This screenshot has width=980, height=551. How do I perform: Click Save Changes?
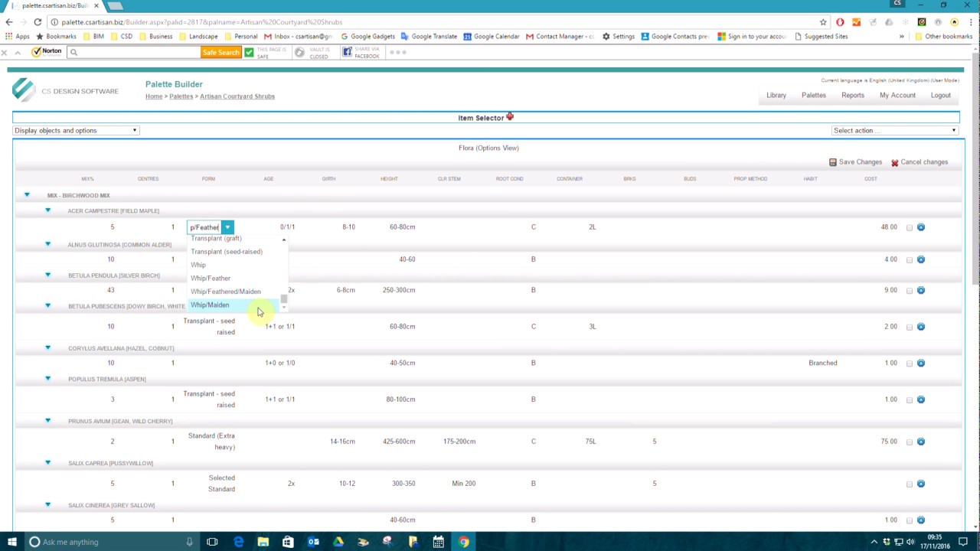[x=855, y=162]
